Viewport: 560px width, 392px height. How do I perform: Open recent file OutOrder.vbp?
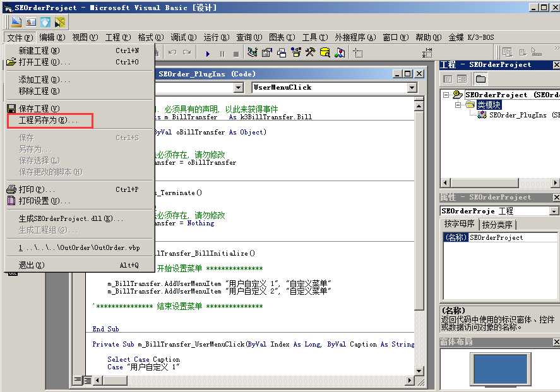click(x=78, y=247)
